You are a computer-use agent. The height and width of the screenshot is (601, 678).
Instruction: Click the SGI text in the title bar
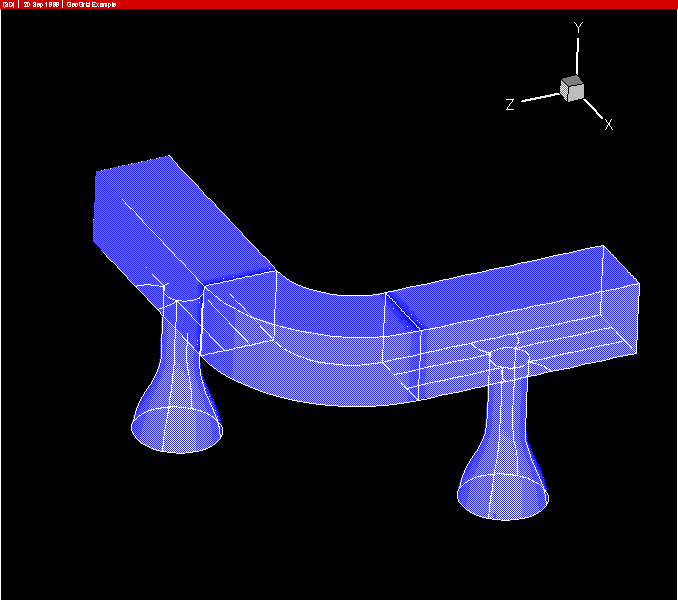click(8, 4)
